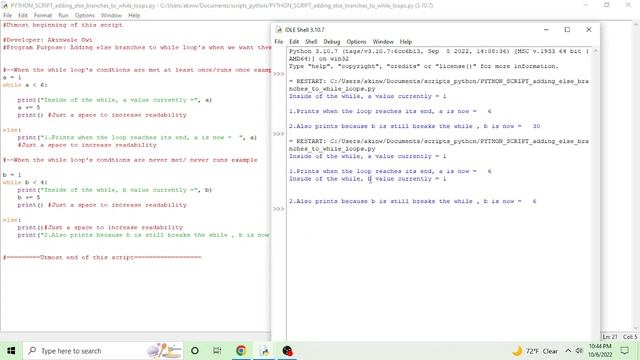Minimize the editor script window
The height and width of the screenshot is (360, 640).
pyautogui.click(x=586, y=5)
